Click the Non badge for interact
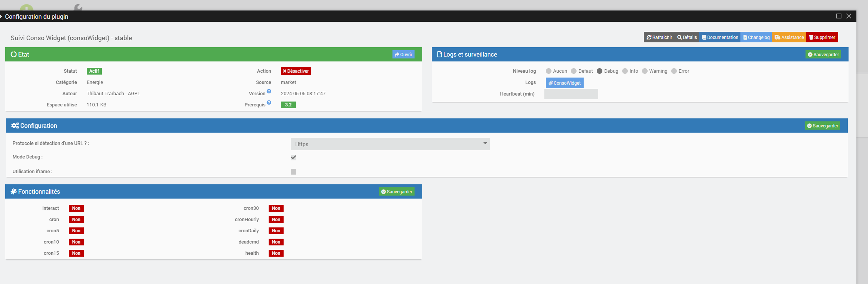This screenshot has height=284, width=868. [76, 208]
